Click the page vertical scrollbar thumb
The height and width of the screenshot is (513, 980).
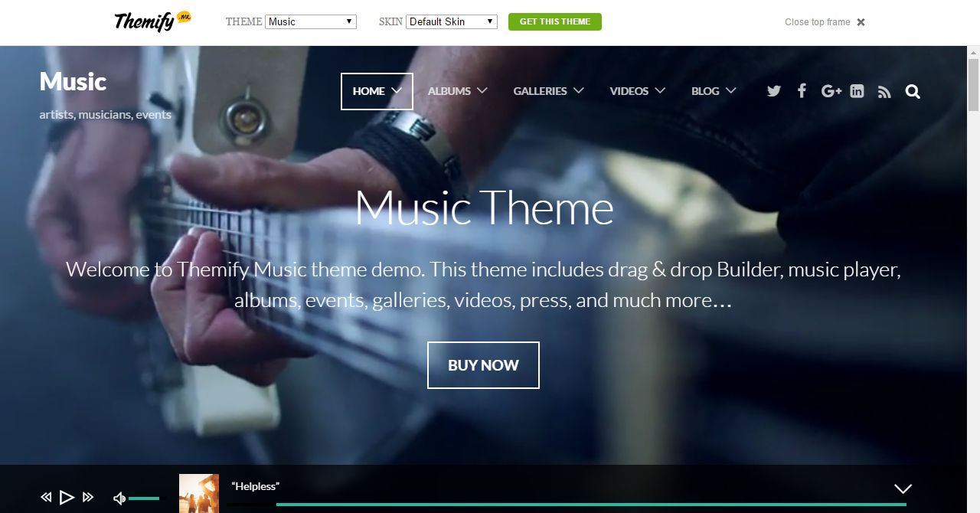[x=973, y=84]
